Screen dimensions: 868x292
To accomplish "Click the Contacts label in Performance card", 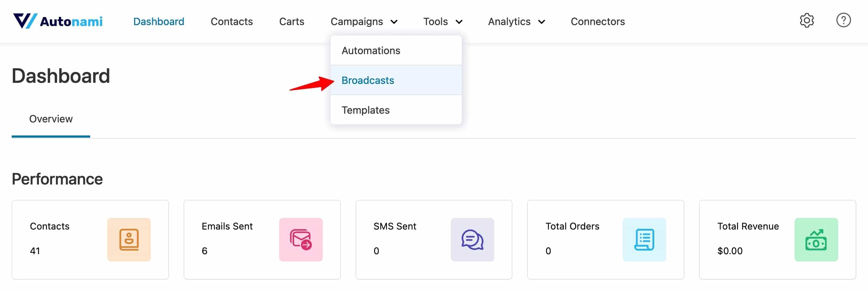I will 49,226.
